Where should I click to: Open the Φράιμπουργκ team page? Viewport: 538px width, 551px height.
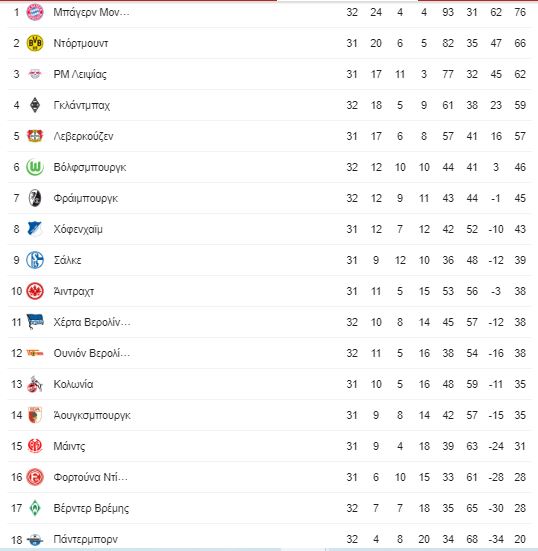[85, 198]
